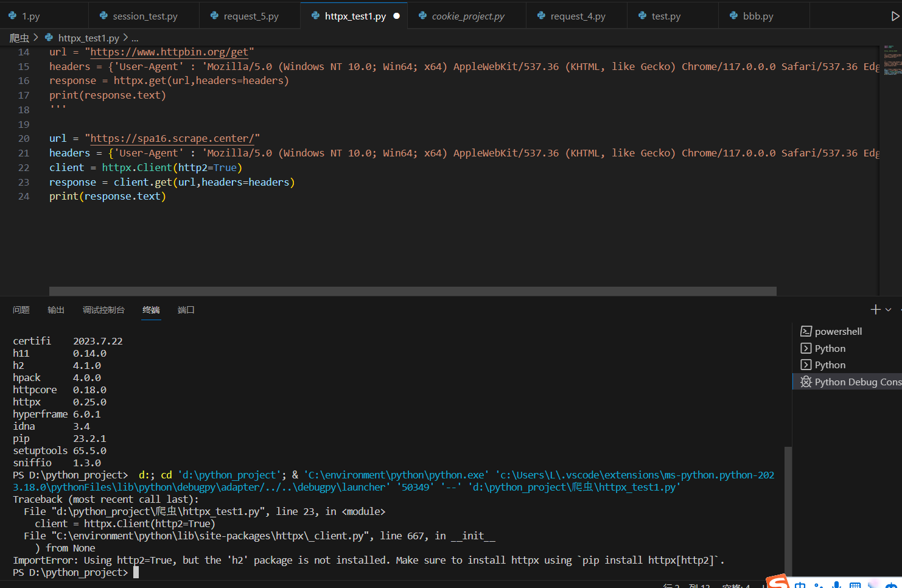Select the Python Debug Console terminal
The height and width of the screenshot is (588, 902).
pyautogui.click(x=847, y=382)
